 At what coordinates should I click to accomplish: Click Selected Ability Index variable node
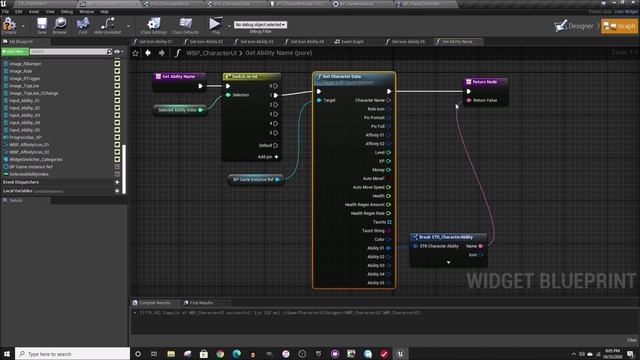[x=180, y=110]
